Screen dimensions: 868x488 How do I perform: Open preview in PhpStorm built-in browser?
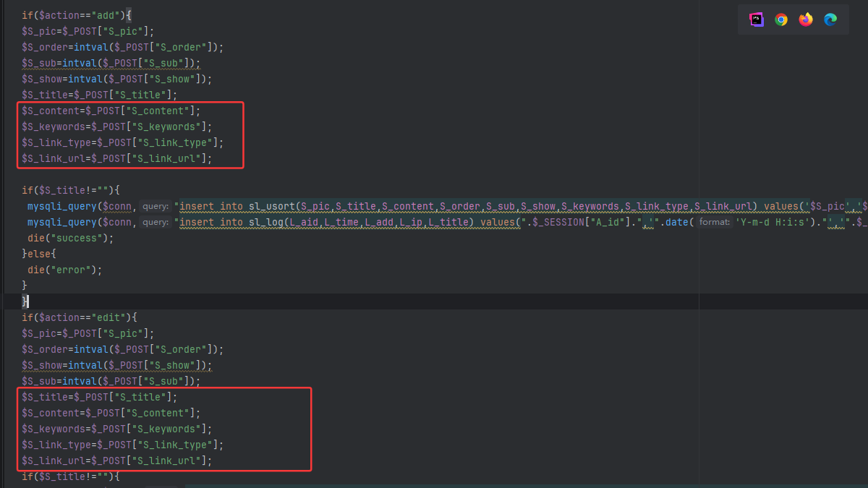(x=757, y=20)
